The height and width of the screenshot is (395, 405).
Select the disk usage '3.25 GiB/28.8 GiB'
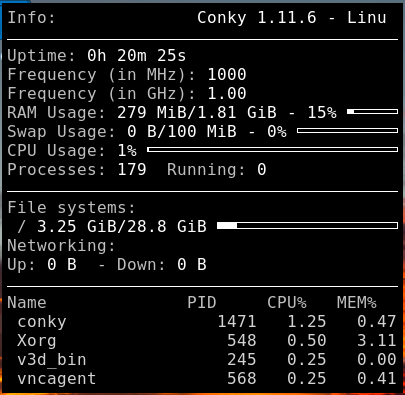(x=122, y=227)
